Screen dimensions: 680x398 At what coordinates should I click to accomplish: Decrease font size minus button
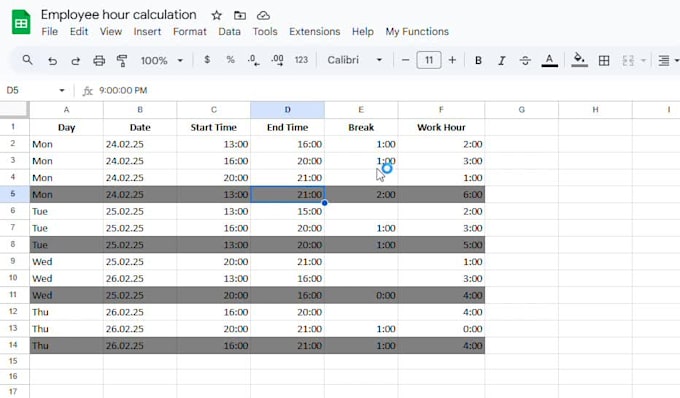pyautogui.click(x=405, y=60)
